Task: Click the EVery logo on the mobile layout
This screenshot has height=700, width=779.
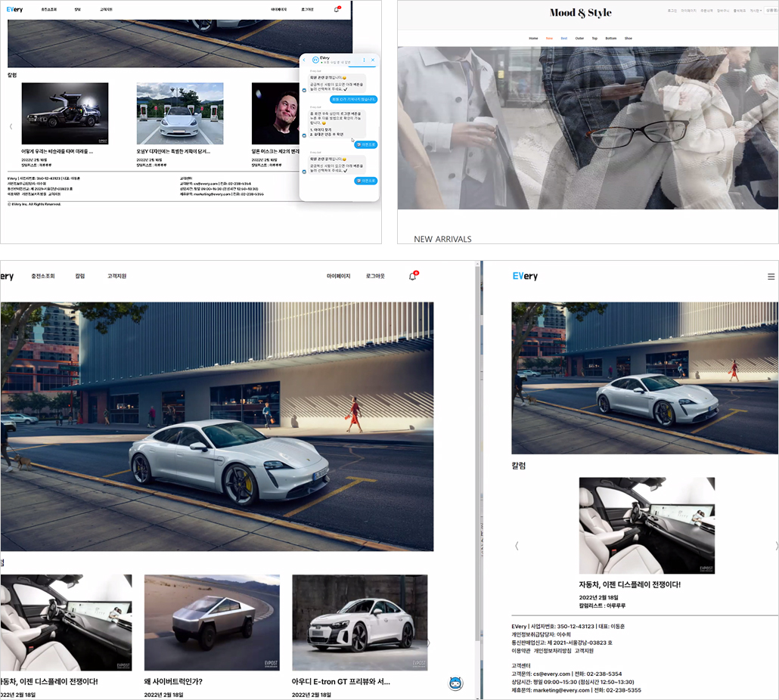Action: (525, 276)
